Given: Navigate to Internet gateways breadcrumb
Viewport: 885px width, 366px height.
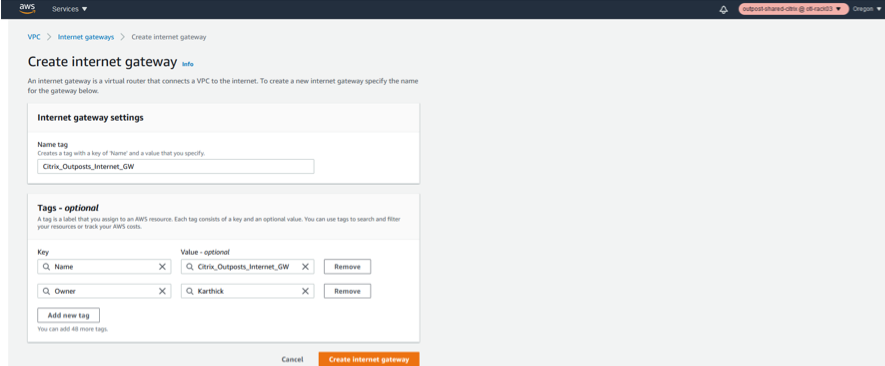Looking at the screenshot, I should tap(86, 37).
